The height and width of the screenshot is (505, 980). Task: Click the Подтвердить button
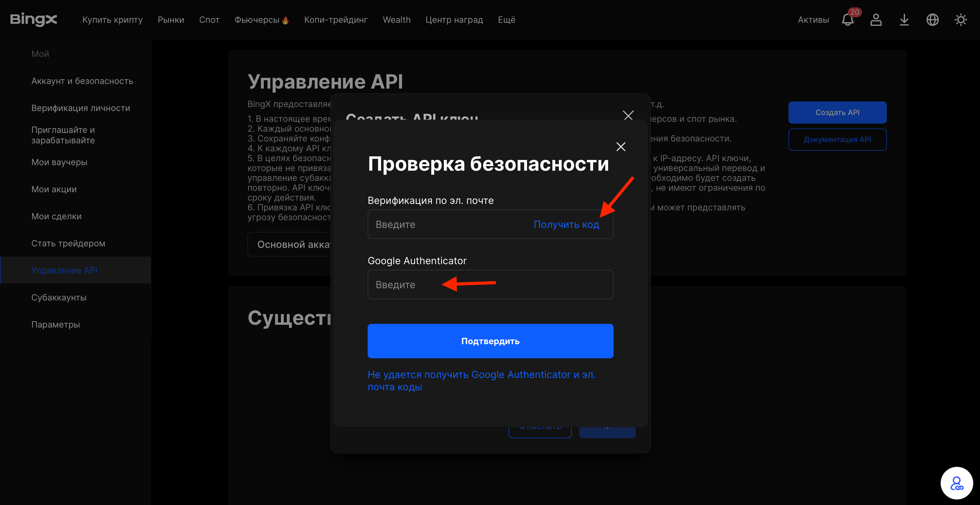click(x=490, y=341)
